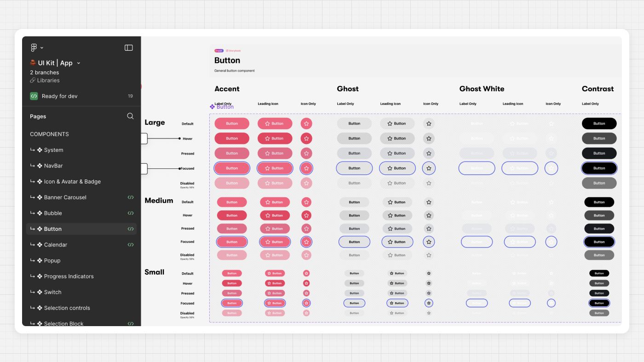Open the Libraries link
Viewport: 644px width, 362px height.
48,80
